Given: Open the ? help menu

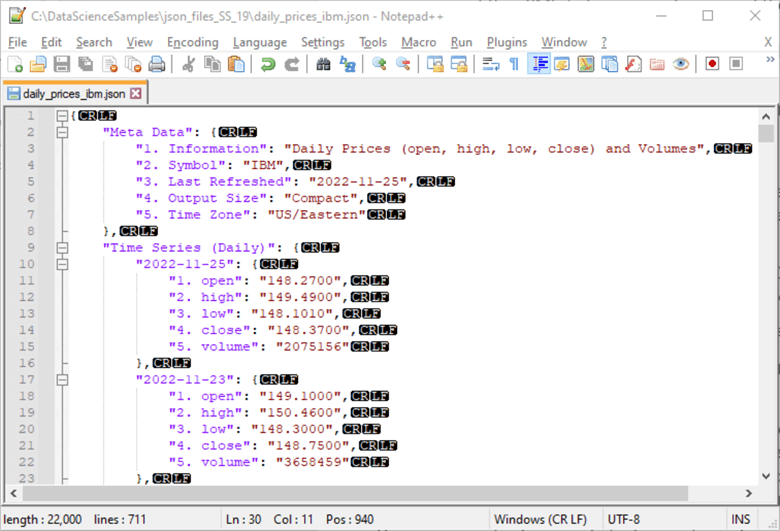Looking at the screenshot, I should [x=604, y=43].
